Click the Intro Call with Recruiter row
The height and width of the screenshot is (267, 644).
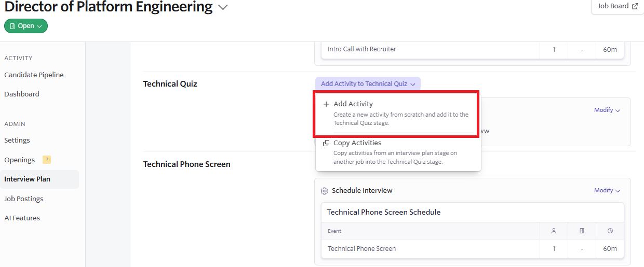[x=472, y=49]
